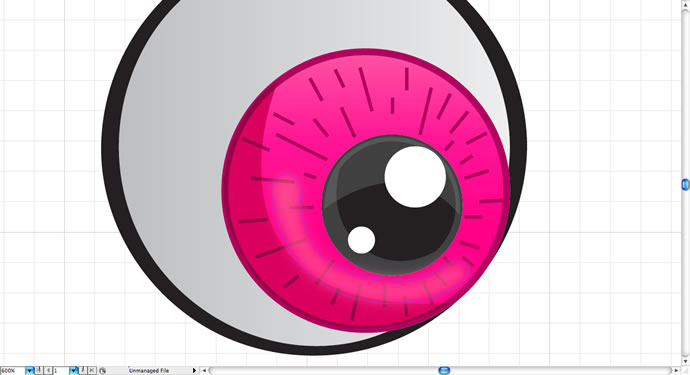Viewport: 690px width, 375px height.
Task: Go to the next artboard
Action: click(x=83, y=371)
